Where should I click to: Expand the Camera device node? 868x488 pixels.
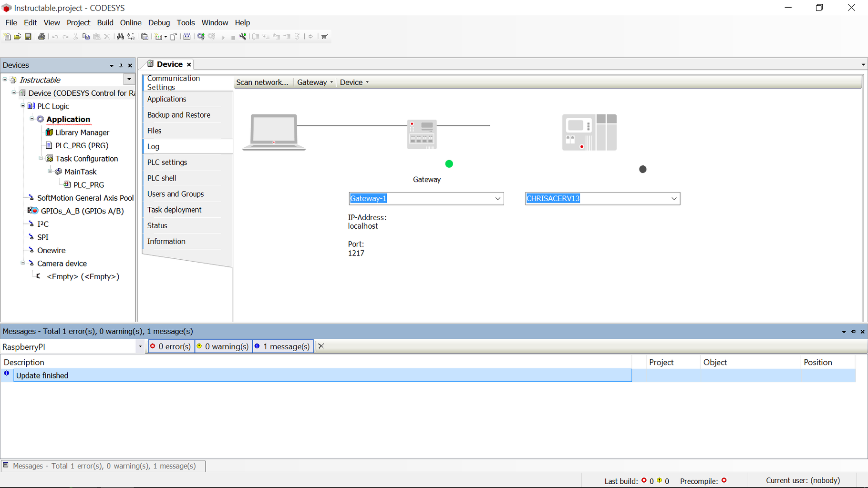coord(22,263)
